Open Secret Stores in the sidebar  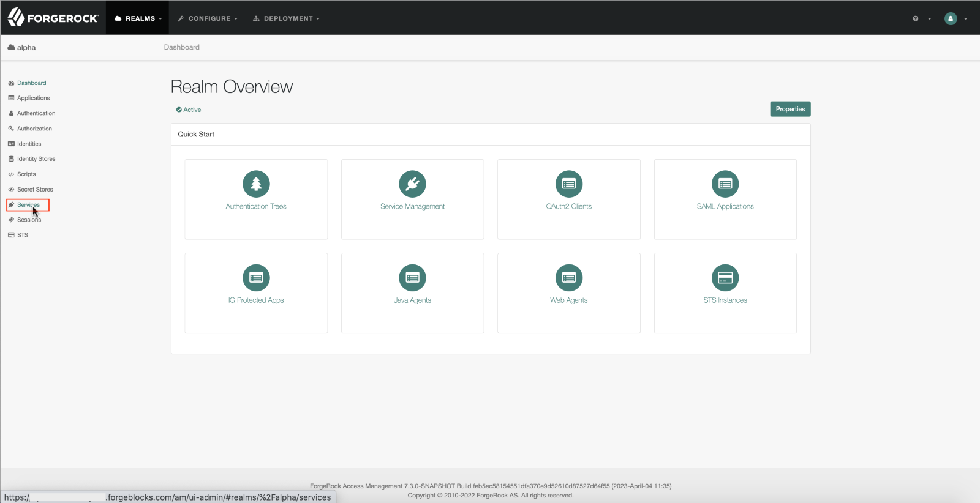point(35,190)
